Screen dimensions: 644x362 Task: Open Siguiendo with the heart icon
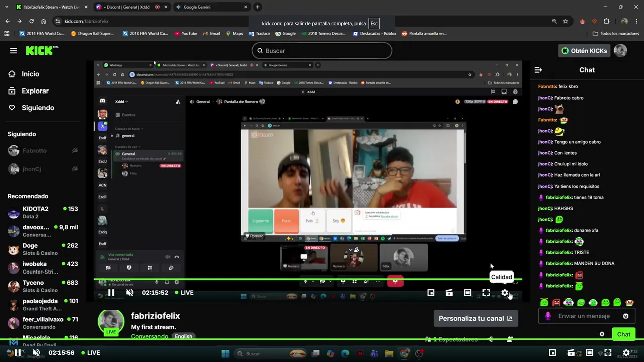pyautogui.click(x=38, y=108)
